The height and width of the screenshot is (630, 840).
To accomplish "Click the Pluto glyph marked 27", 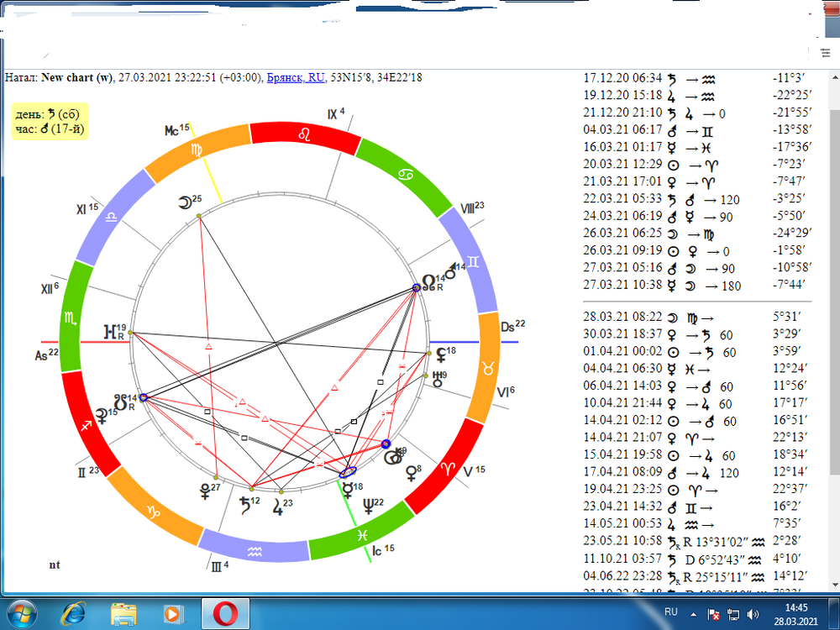I will point(205,491).
